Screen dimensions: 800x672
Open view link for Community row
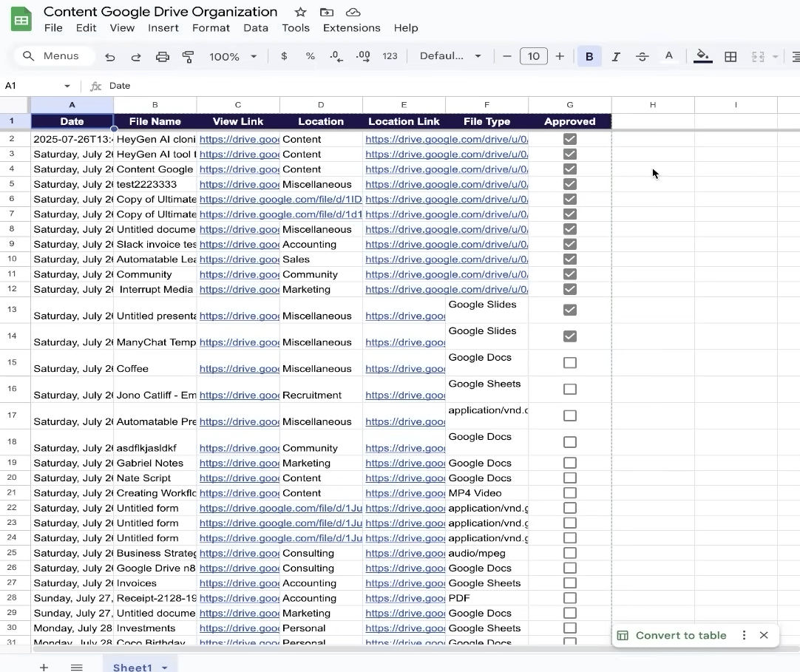[x=240, y=274]
